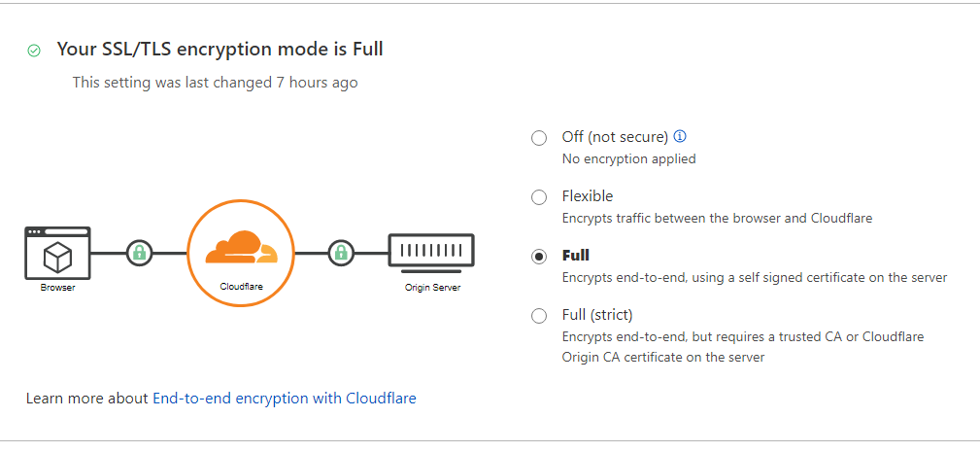Select the Full (strict) radio button

tap(539, 316)
